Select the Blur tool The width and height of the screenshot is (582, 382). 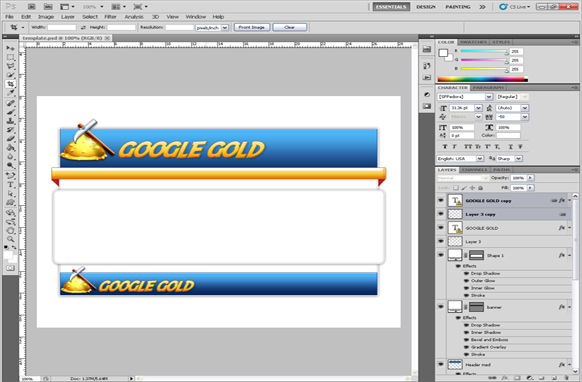pos(10,157)
